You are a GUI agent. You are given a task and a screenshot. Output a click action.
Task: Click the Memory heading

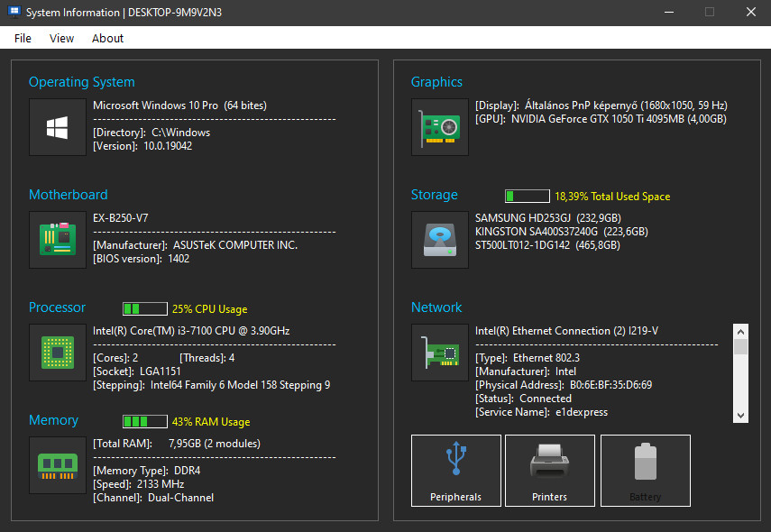pyautogui.click(x=53, y=420)
